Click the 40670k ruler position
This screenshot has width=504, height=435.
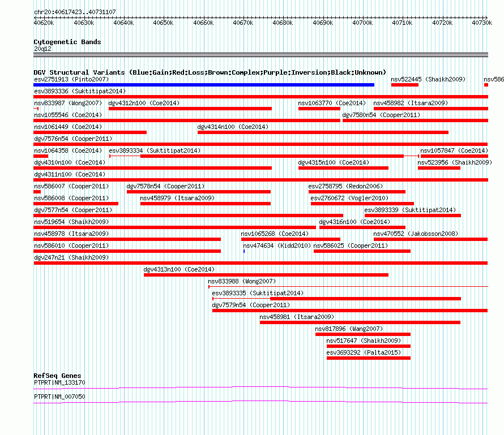[x=243, y=23]
